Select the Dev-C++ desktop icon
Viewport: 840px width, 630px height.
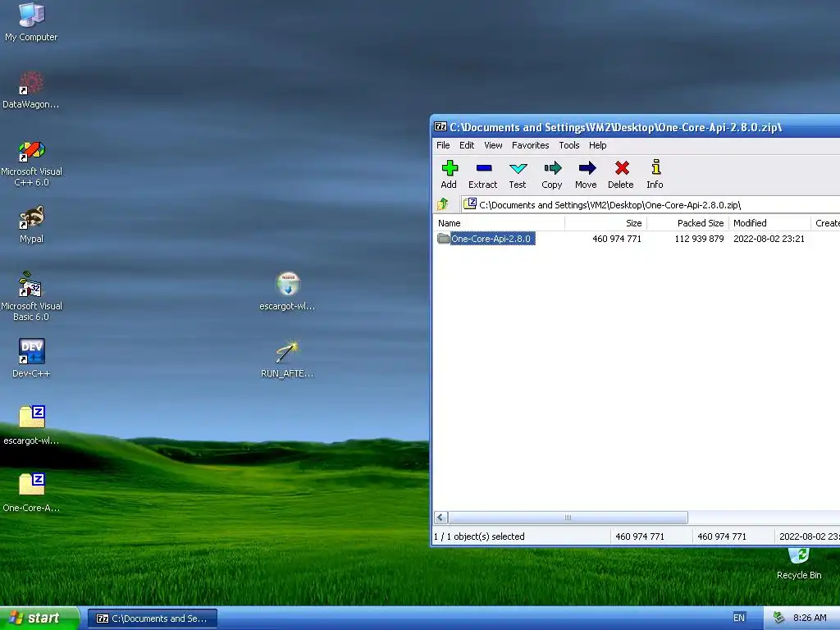click(31, 358)
